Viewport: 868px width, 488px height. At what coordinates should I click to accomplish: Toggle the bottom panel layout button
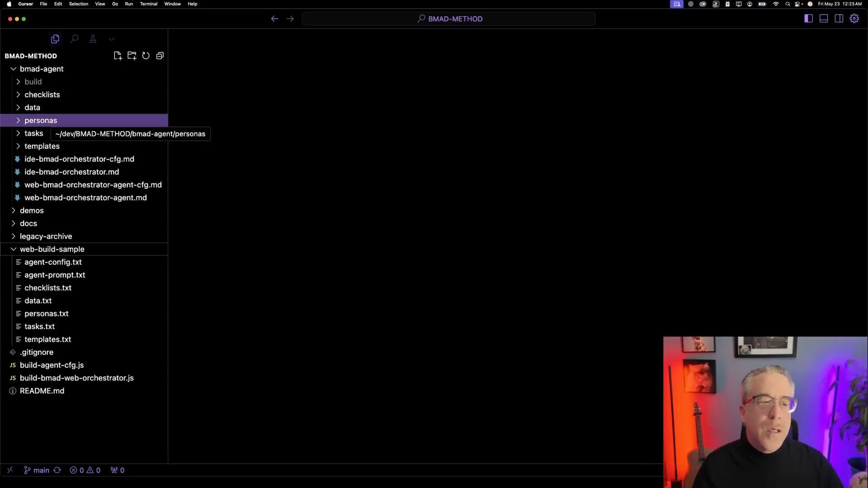pyautogui.click(x=824, y=19)
